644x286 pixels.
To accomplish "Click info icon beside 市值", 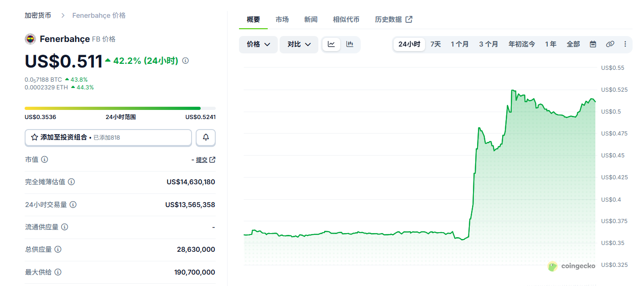I will click(x=44, y=160).
